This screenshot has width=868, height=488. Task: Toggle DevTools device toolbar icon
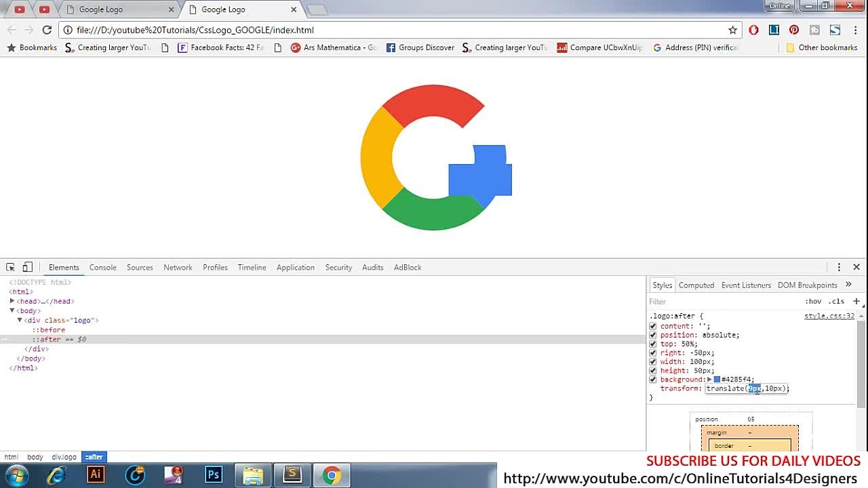point(28,267)
